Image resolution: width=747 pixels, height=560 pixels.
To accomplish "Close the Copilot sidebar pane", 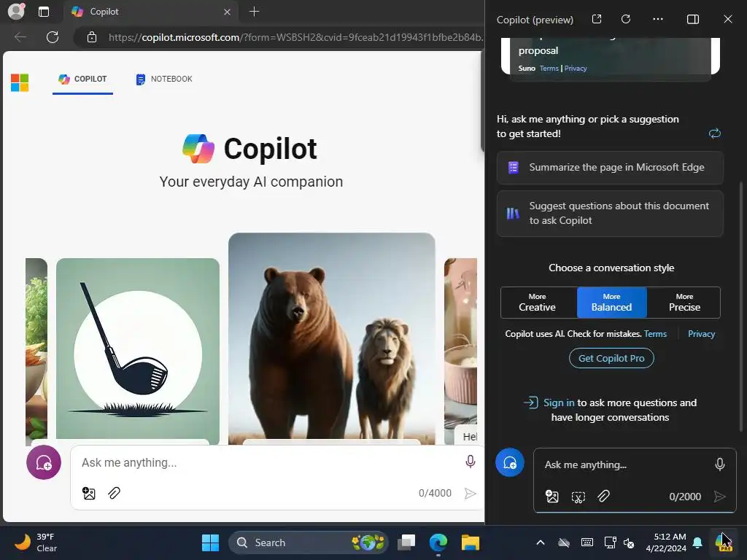I will [728, 19].
